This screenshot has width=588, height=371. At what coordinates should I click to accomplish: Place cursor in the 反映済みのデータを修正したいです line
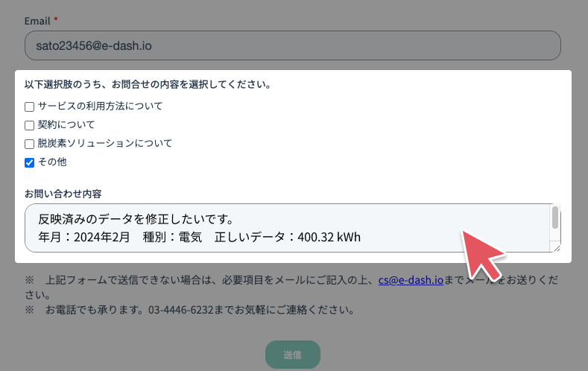(x=136, y=220)
